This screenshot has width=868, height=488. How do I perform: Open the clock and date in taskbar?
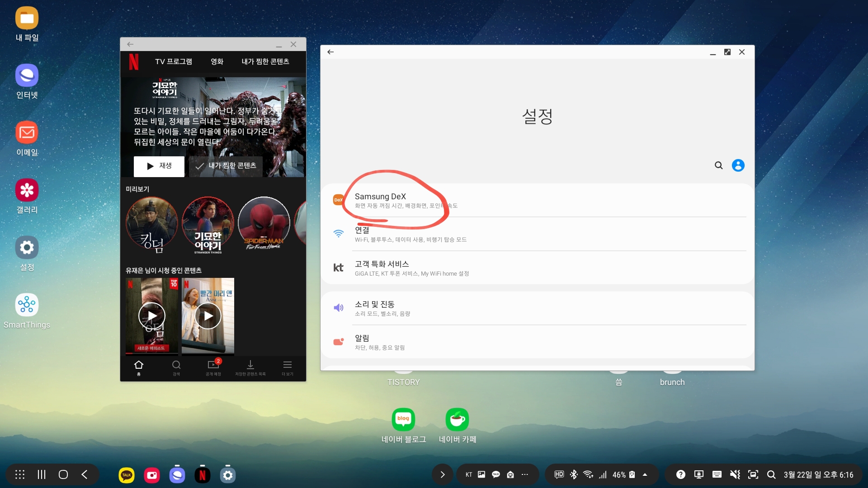(x=818, y=474)
